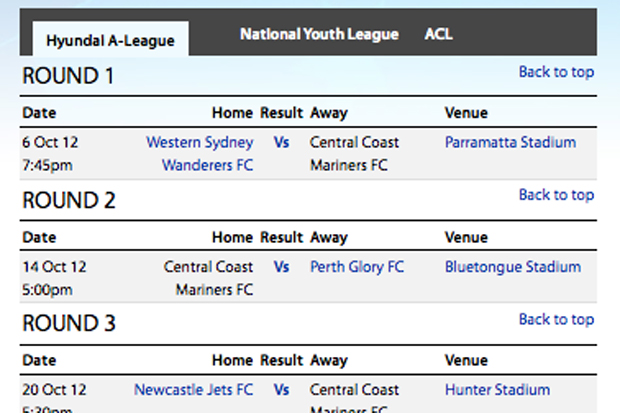Image resolution: width=620 pixels, height=413 pixels.
Task: Click the Vs link in Round 1
Action: [x=281, y=143]
